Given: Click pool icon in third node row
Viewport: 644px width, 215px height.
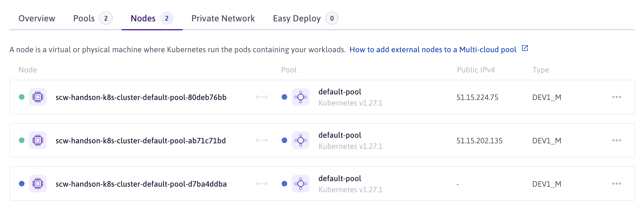Looking at the screenshot, I should [x=301, y=184].
